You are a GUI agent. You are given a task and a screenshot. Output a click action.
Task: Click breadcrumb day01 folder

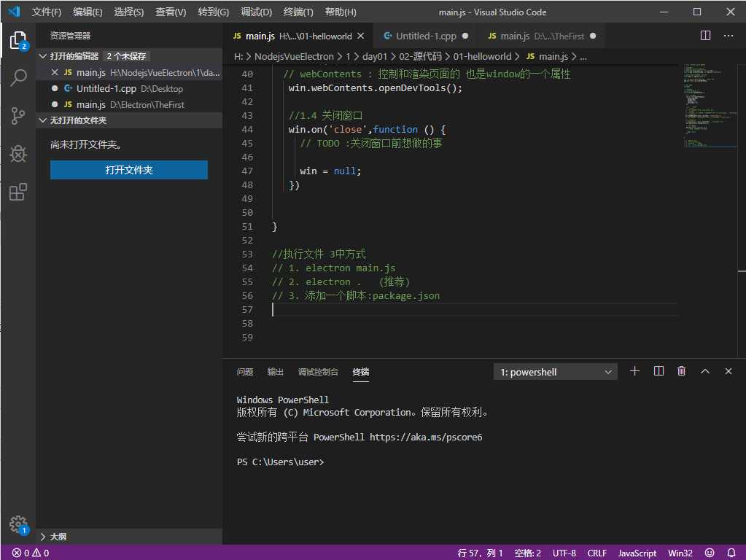374,57
